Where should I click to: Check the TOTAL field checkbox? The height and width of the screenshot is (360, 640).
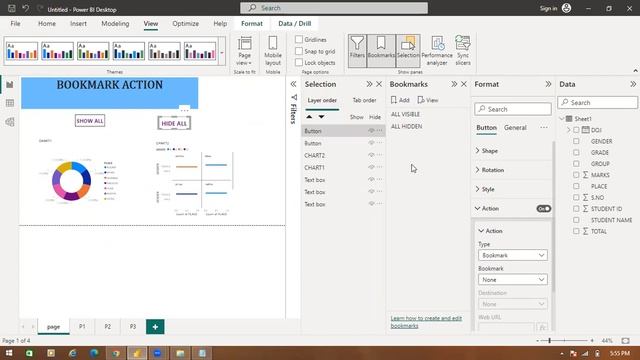pyautogui.click(x=576, y=231)
